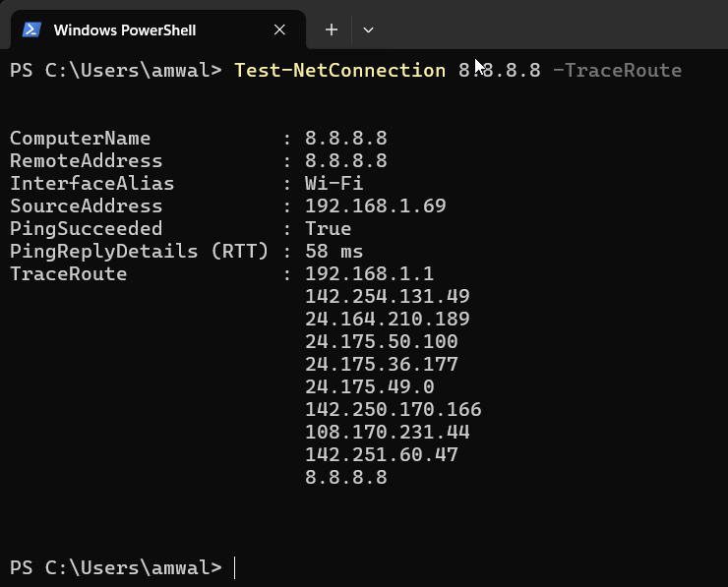
Task: Click the Test-NetConnection command text
Action: (x=339, y=71)
